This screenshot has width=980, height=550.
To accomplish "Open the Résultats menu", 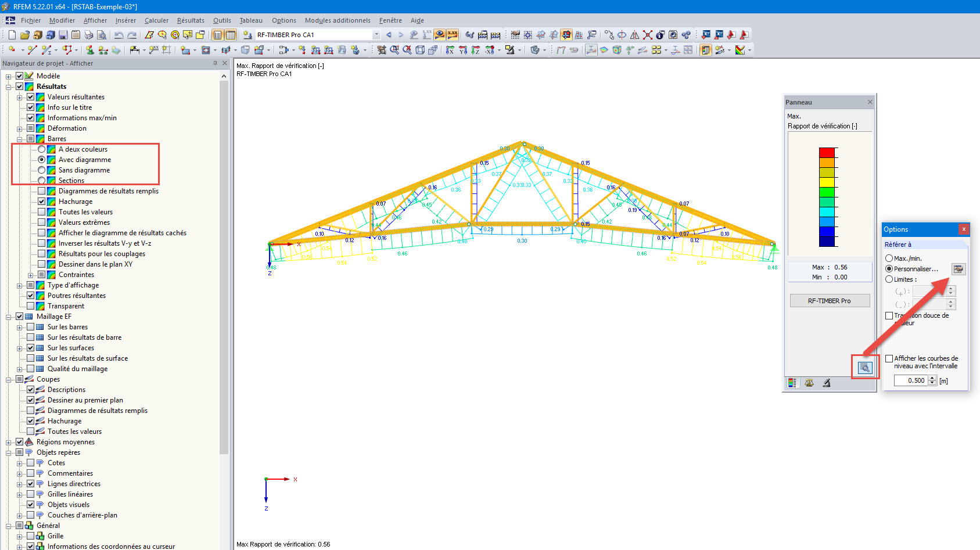I will 191,20.
